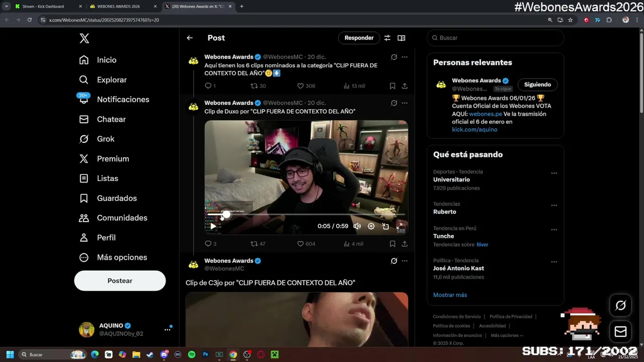Open Premium in the sidebar
The image size is (644, 362).
[104, 159]
